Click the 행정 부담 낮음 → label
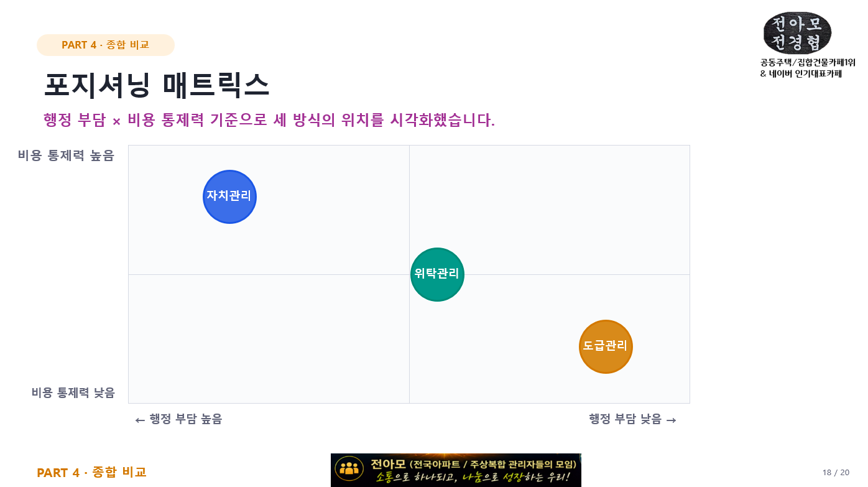868x487 pixels. tap(633, 419)
